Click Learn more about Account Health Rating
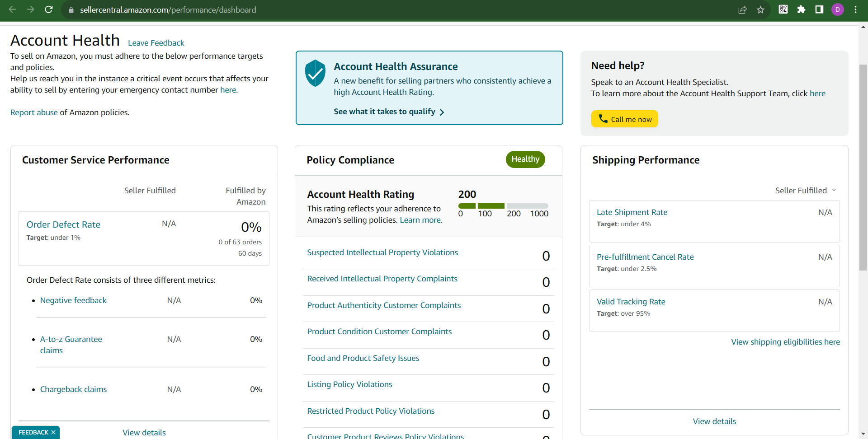This screenshot has height=439, width=868. [420, 220]
